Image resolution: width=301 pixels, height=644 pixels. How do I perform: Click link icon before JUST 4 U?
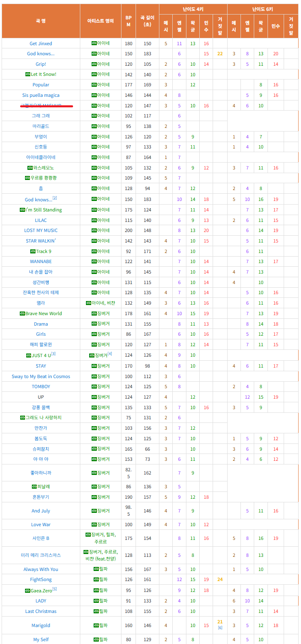(x=29, y=355)
